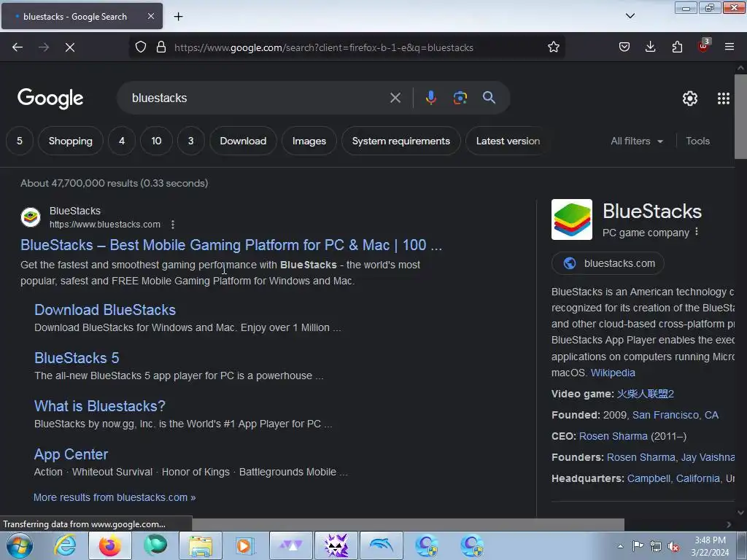This screenshot has width=747, height=560.
Task: Stop loading the page
Action: pos(70,47)
